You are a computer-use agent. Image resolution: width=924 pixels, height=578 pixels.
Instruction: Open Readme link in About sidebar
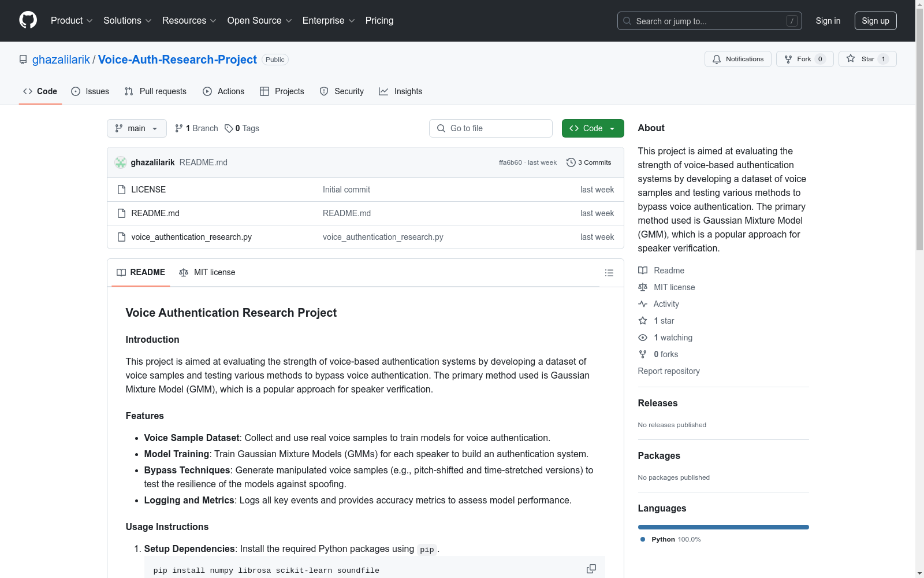[661, 271]
